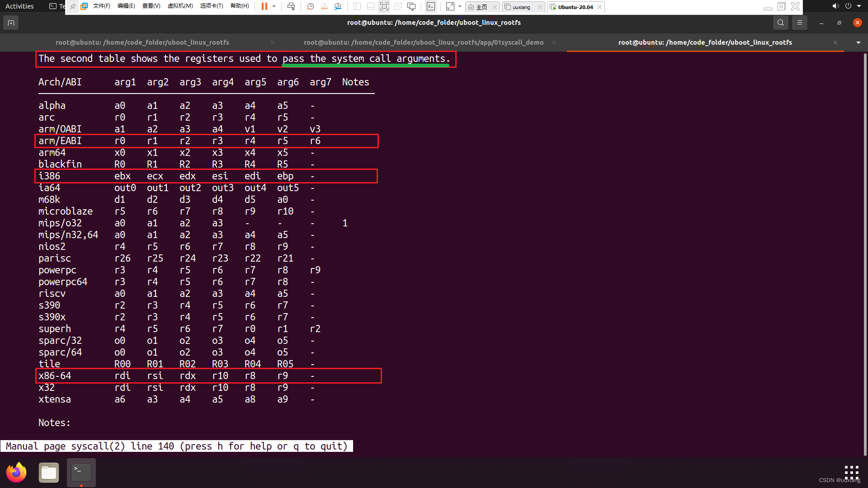This screenshot has height=488, width=868.
Task: Open the power icon in the top bar
Action: pyautogui.click(x=848, y=6)
